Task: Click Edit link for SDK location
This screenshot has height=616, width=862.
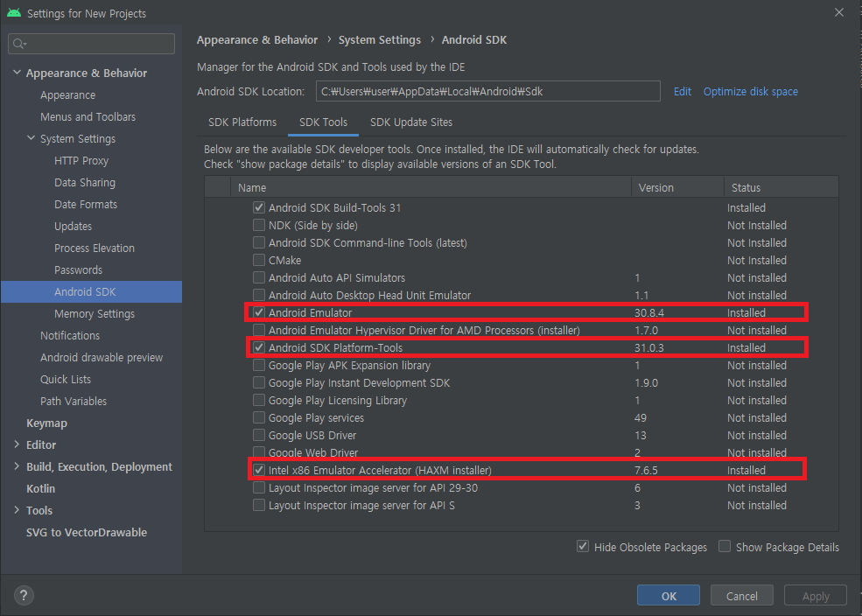Action: (683, 92)
